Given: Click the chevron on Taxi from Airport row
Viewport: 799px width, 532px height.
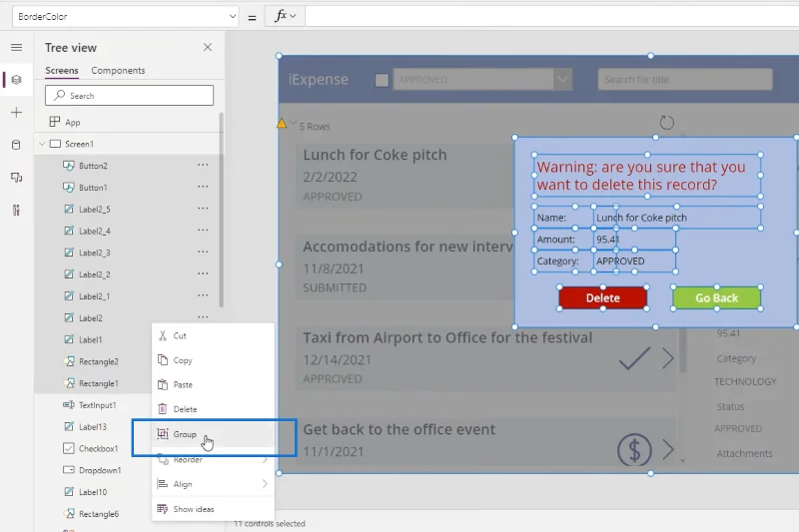Looking at the screenshot, I should (668, 358).
